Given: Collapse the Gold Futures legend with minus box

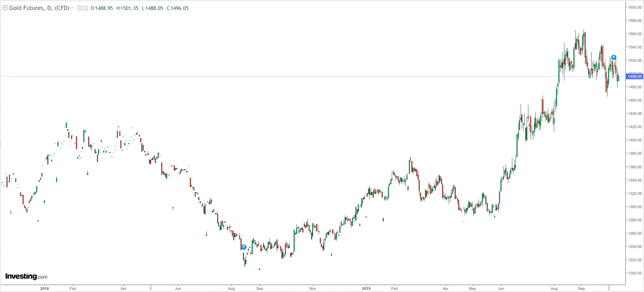Looking at the screenshot, I should pos(5,8).
